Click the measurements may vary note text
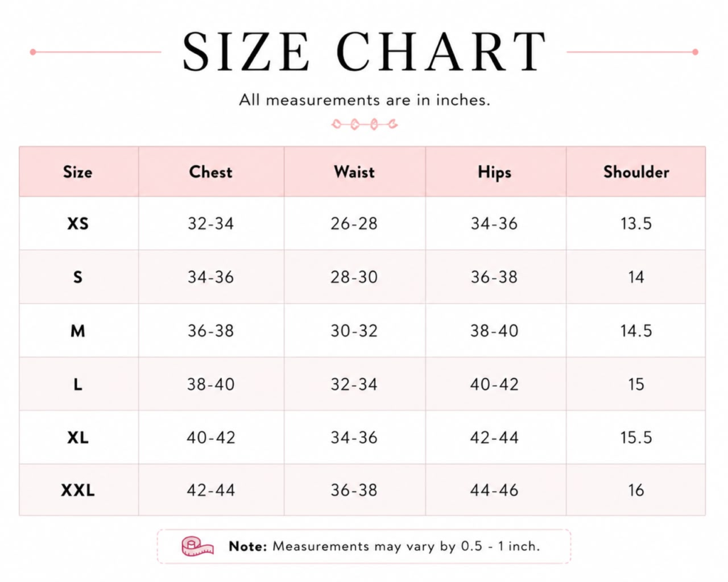This screenshot has height=582, width=728. [385, 546]
